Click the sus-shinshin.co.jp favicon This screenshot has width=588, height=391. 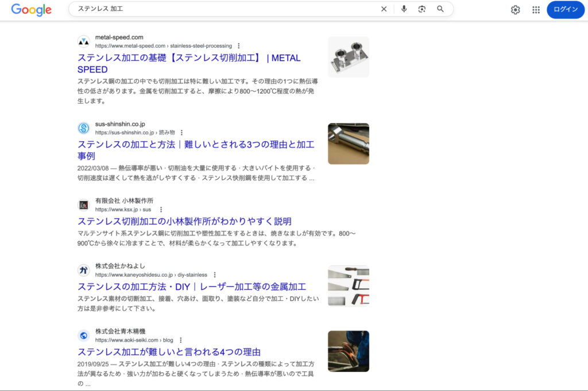click(x=84, y=128)
